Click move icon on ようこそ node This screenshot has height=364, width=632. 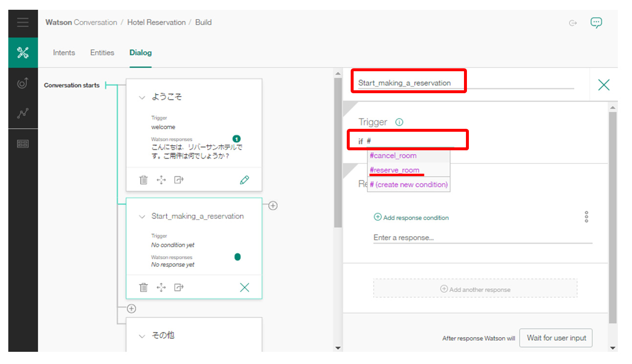161,180
